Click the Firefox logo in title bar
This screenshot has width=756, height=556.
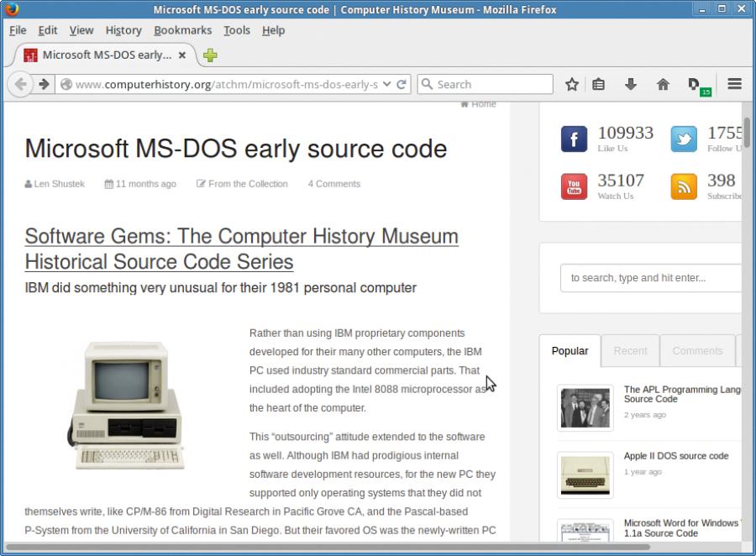point(11,8)
